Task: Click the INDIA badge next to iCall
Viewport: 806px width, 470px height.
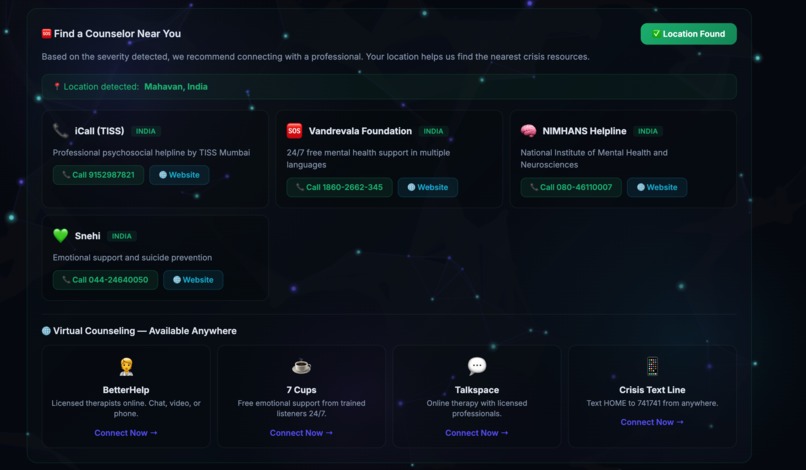Action: click(145, 131)
